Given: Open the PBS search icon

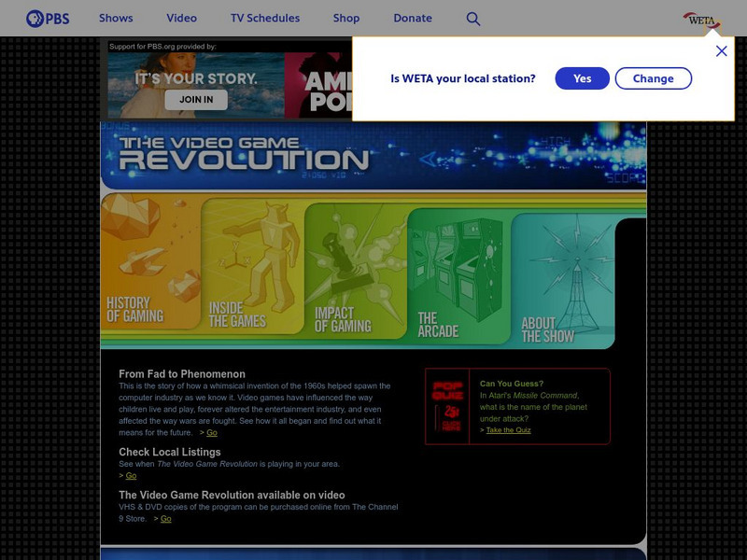Looking at the screenshot, I should (x=473, y=18).
